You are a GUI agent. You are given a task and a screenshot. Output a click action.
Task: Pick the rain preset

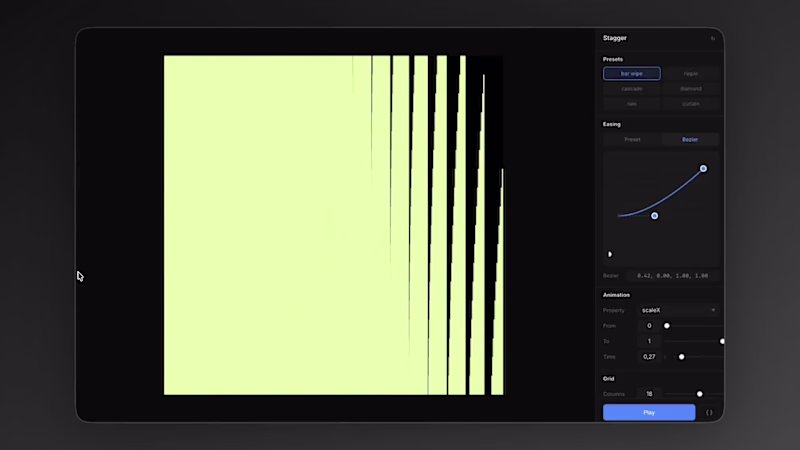pyautogui.click(x=632, y=104)
